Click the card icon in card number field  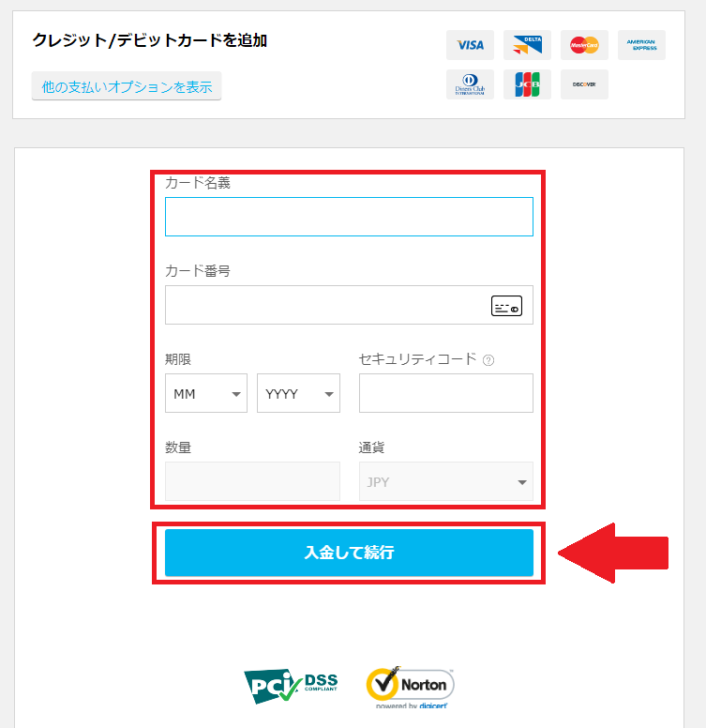coord(506,306)
